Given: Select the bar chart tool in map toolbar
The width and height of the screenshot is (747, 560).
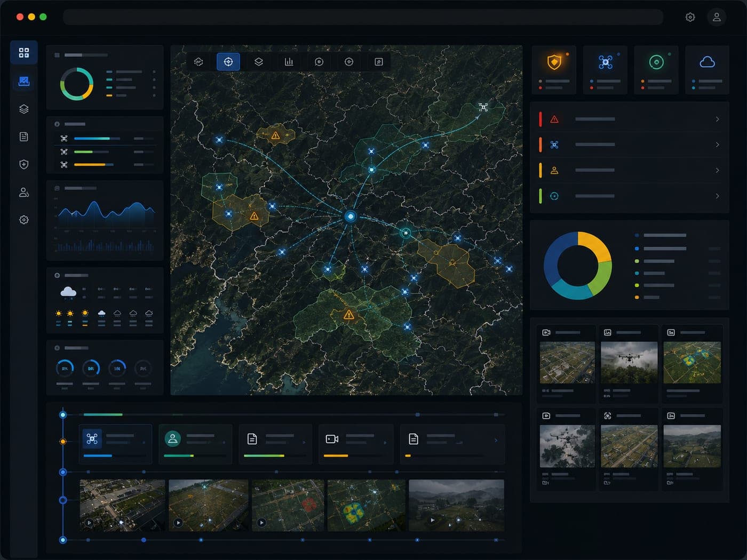Looking at the screenshot, I should click(x=289, y=62).
